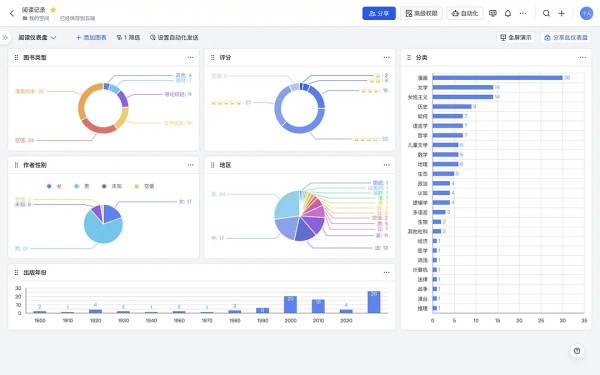Open the user avatar menu
The image size is (600, 375).
click(586, 13)
